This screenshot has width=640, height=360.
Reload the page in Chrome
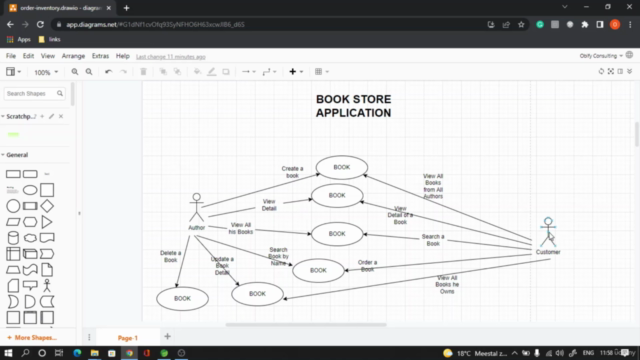(40, 24)
